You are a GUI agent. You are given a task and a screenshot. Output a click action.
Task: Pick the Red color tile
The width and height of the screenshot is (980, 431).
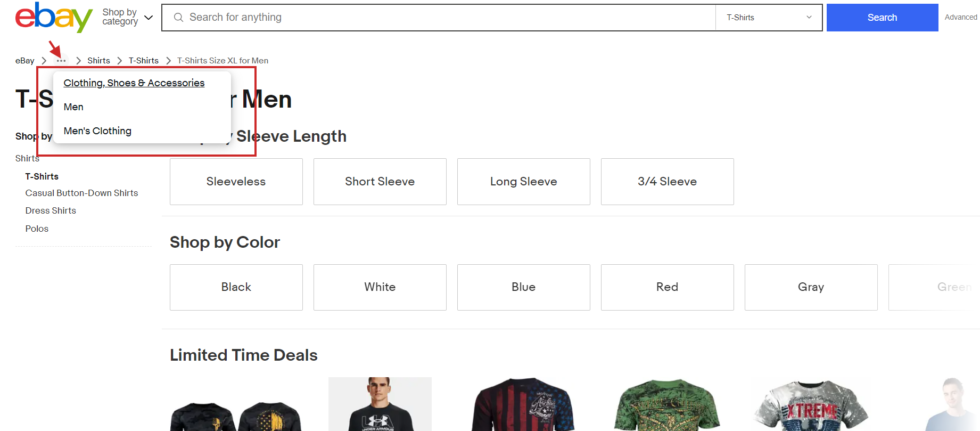(x=667, y=287)
